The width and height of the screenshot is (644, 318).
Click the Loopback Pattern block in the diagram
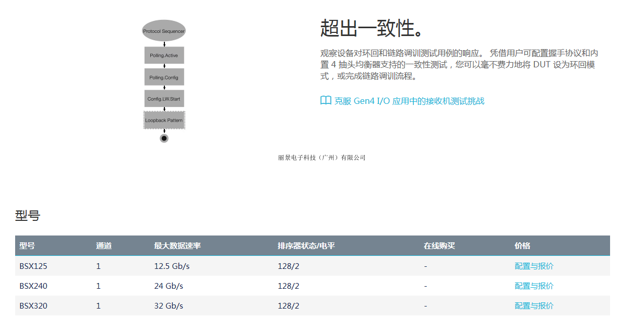164,121
